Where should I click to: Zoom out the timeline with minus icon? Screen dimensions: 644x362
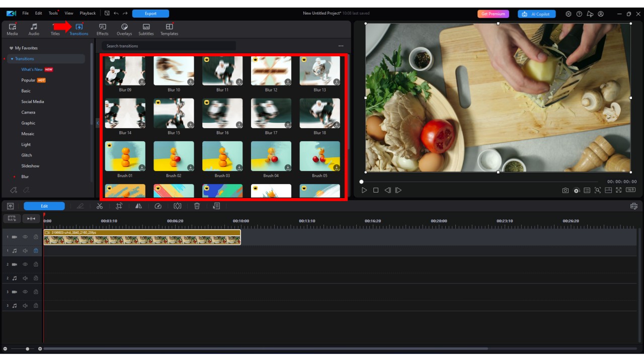click(5, 349)
